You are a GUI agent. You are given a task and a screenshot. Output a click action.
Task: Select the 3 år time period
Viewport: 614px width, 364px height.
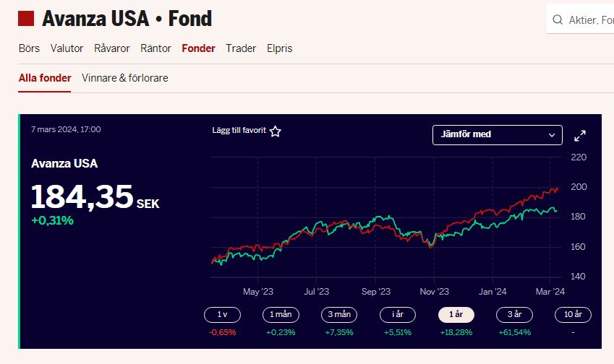coord(514,315)
